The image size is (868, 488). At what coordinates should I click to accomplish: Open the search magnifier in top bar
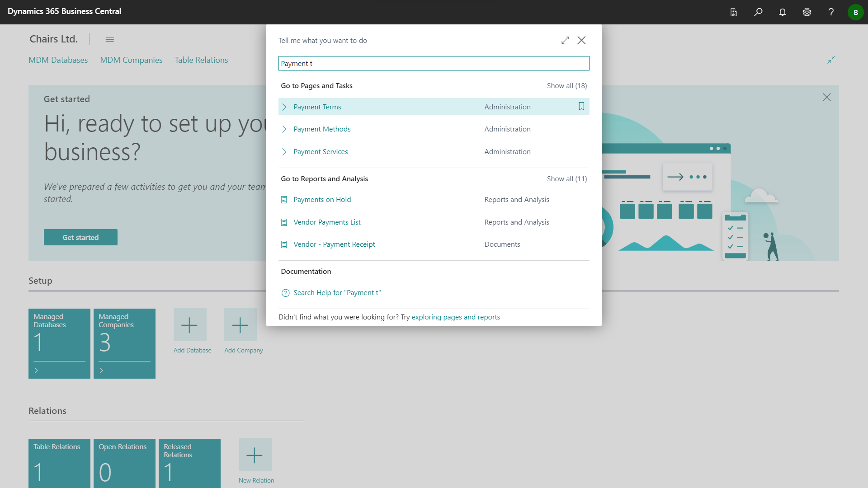coord(758,12)
